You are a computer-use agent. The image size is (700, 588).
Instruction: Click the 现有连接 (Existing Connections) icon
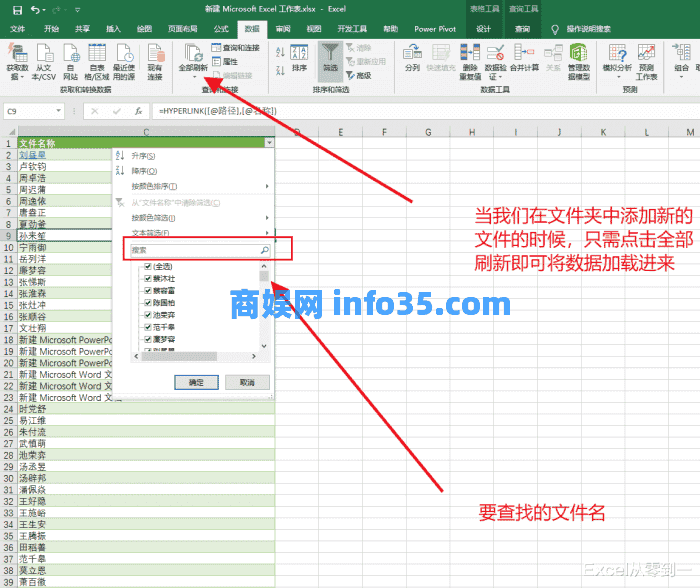(x=155, y=55)
